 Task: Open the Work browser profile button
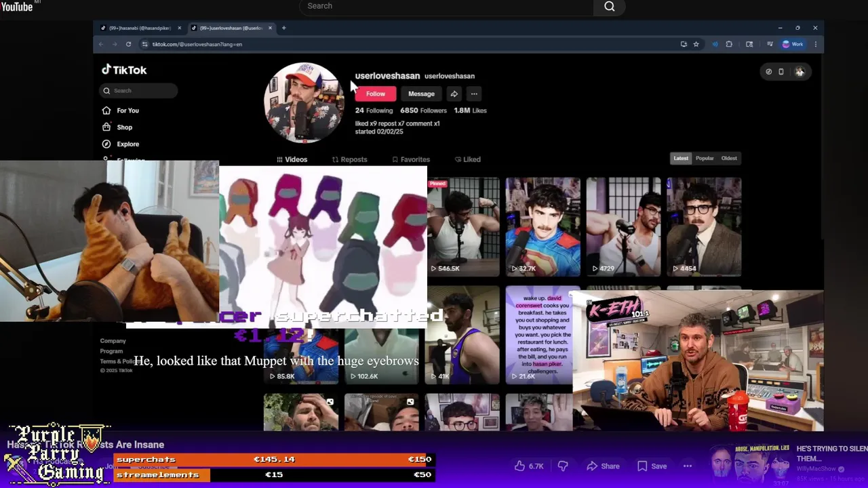click(793, 44)
